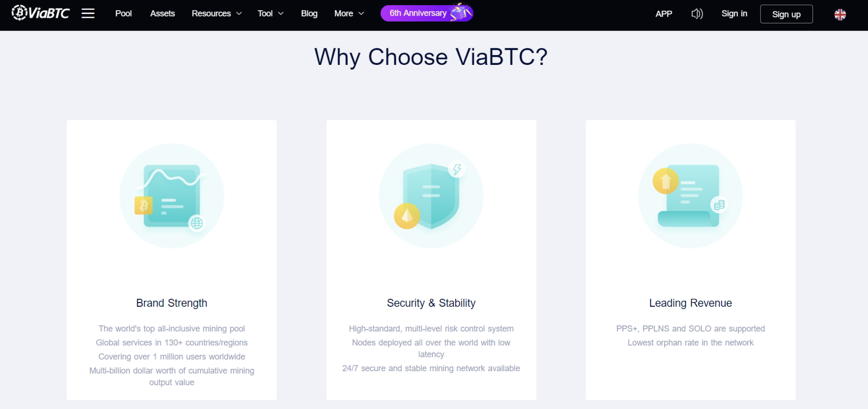Click the Sign in link
Screen dimensions: 868x409
(734, 13)
